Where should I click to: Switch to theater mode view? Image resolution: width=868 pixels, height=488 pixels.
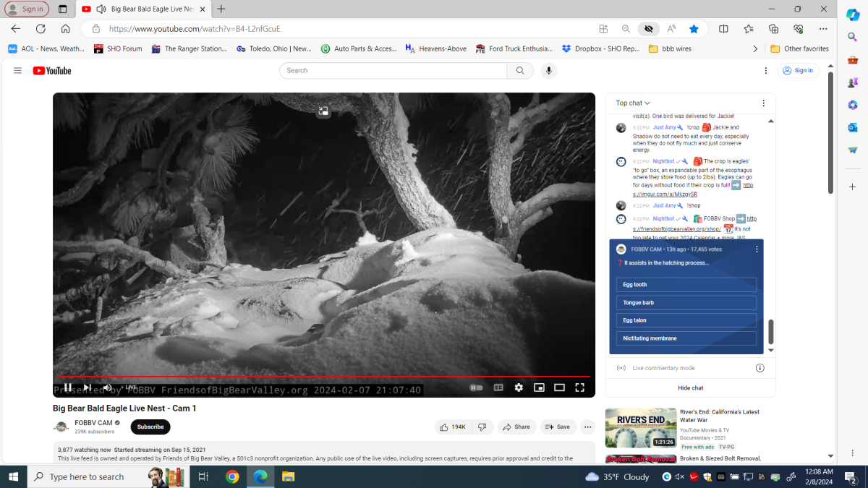(x=559, y=388)
